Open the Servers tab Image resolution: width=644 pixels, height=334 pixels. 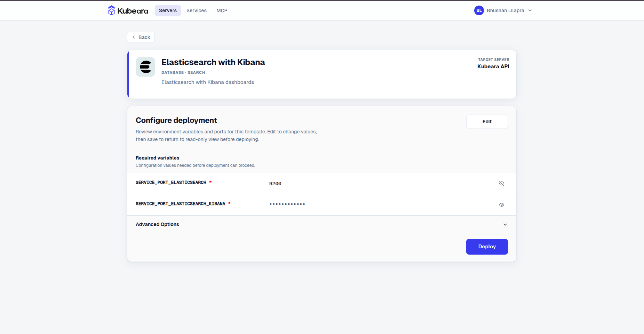pyautogui.click(x=168, y=10)
